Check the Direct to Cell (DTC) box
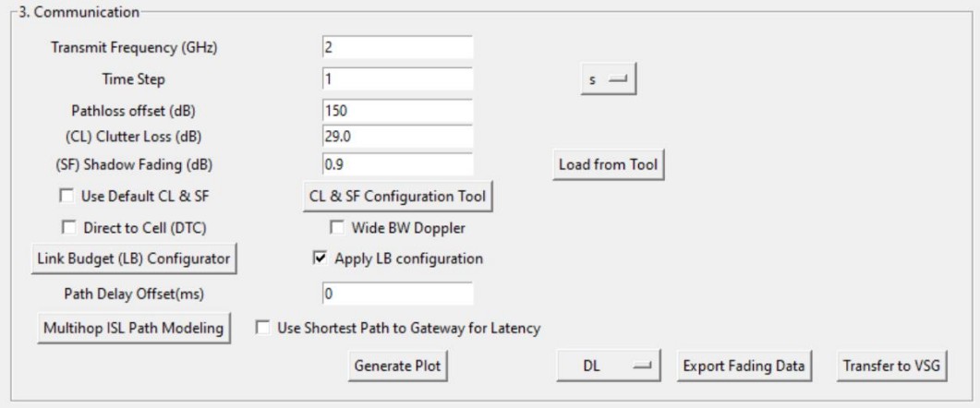 67,226
